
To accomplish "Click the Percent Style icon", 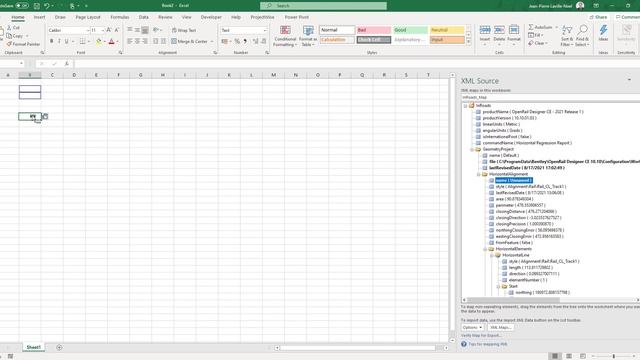I will click(x=237, y=41).
